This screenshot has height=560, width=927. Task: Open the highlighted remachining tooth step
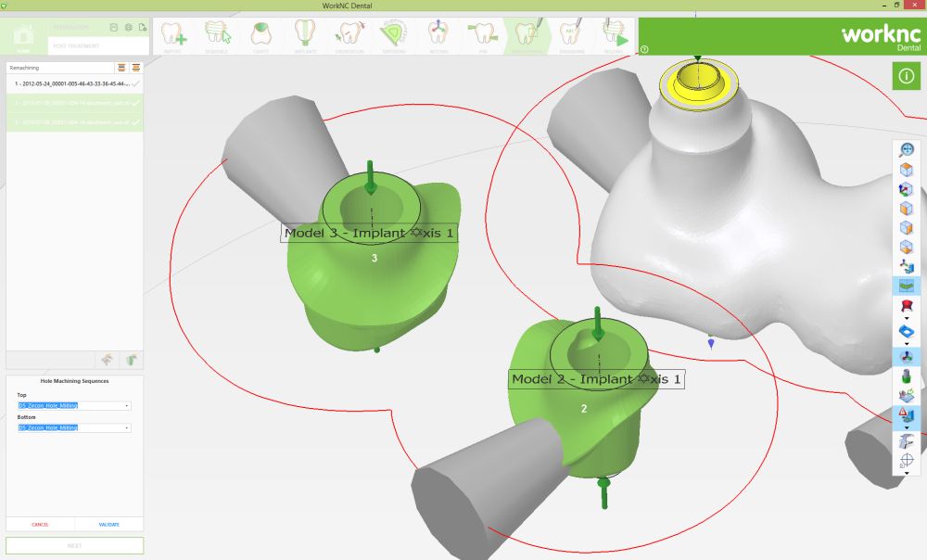[527, 34]
